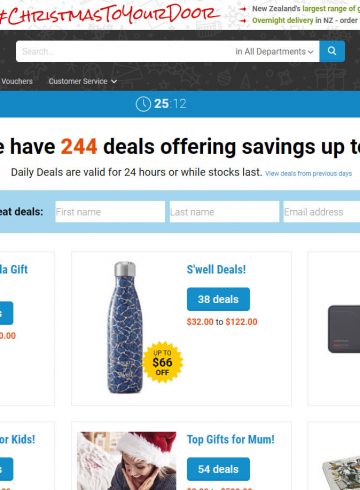The height and width of the screenshot is (490, 360).
Task: Click the First name field
Action: click(110, 212)
